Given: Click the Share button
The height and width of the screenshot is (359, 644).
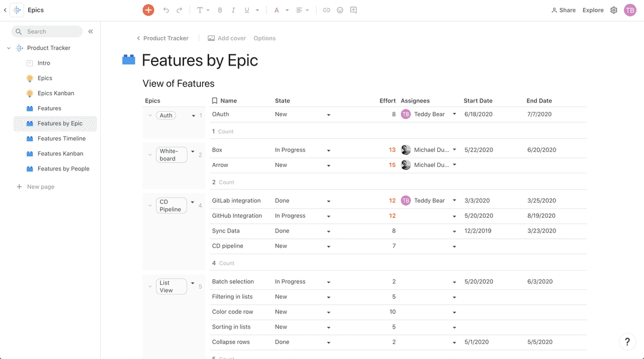Looking at the screenshot, I should pyautogui.click(x=563, y=10).
